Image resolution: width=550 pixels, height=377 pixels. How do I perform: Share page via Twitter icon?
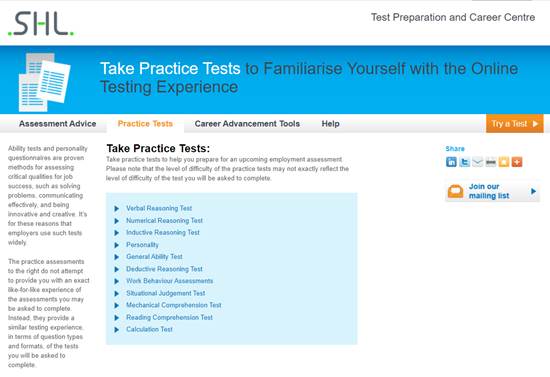(x=464, y=162)
